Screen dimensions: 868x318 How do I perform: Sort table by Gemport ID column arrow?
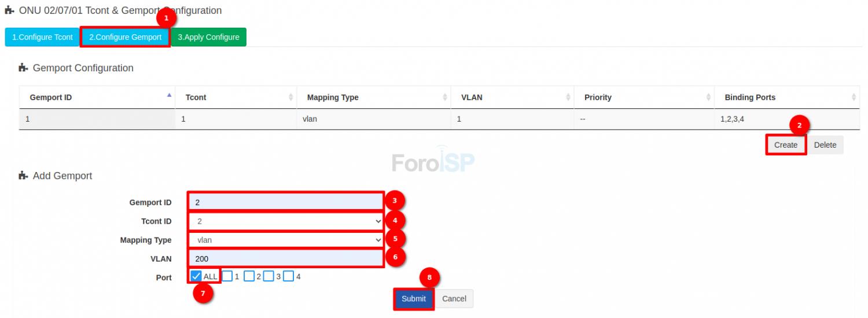click(x=169, y=96)
